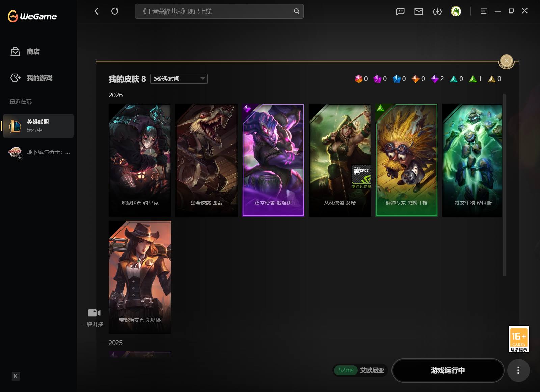Click the teal triangle rarity icon

454,79
